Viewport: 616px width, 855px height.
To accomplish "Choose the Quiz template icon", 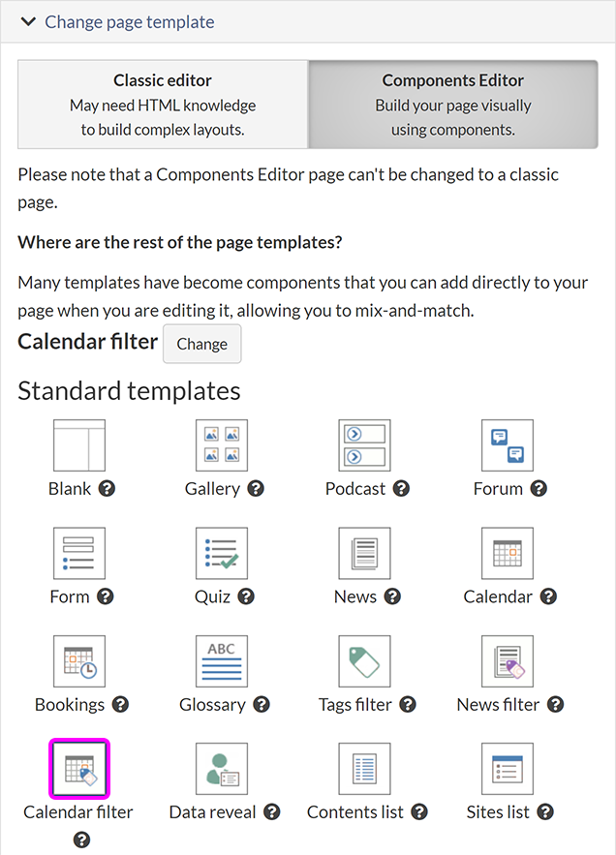I will 222,554.
